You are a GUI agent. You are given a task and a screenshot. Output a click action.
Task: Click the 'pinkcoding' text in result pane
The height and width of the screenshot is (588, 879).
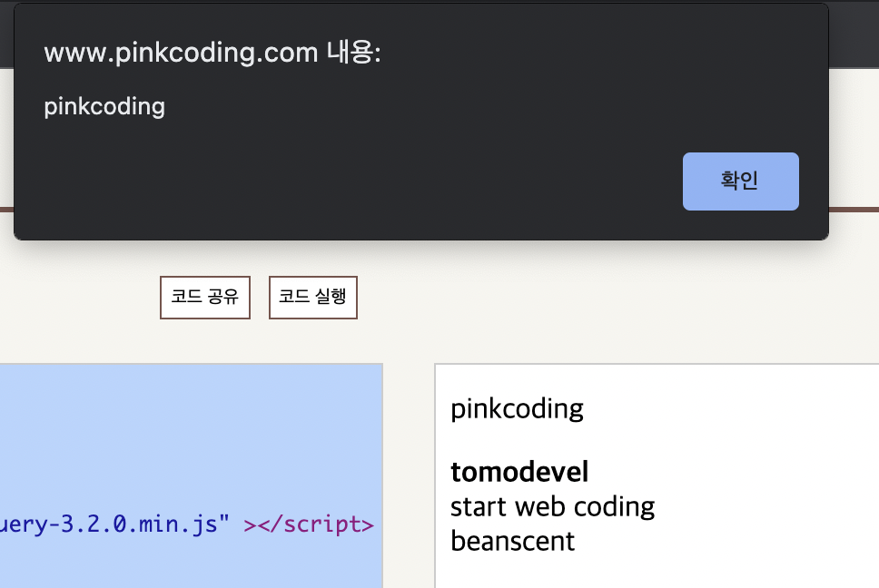pos(517,409)
